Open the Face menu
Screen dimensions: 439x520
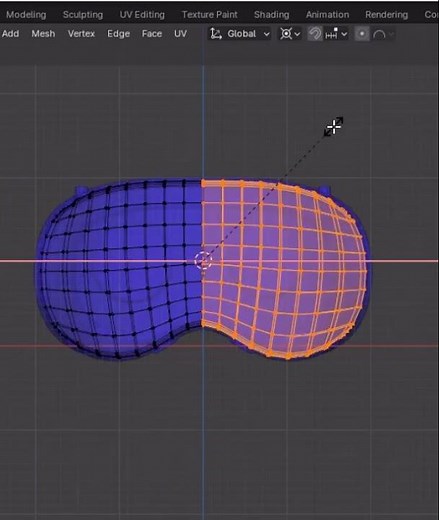click(152, 34)
